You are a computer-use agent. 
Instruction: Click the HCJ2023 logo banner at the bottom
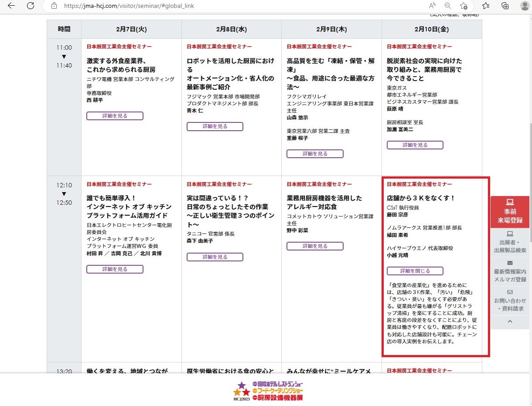268,391
